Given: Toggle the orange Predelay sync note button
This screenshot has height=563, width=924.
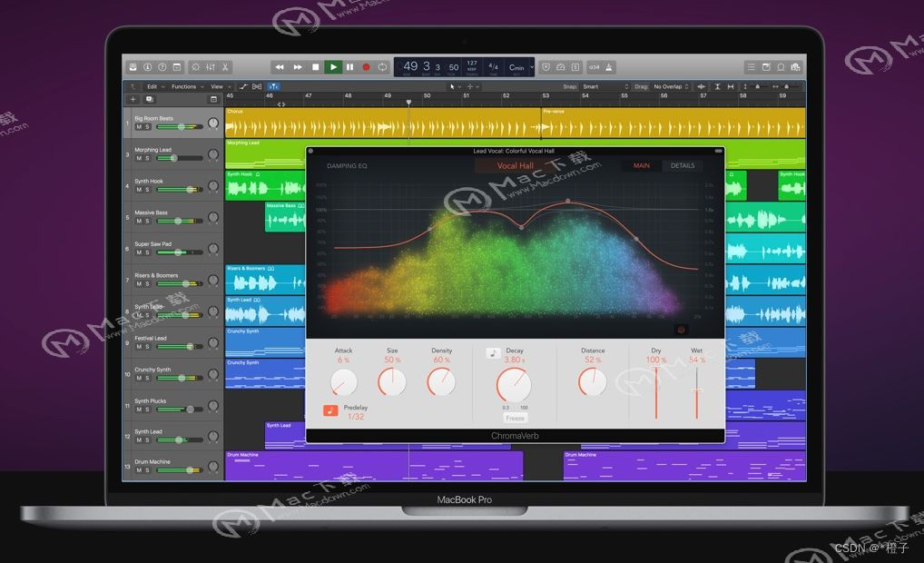Looking at the screenshot, I should pos(330,410).
